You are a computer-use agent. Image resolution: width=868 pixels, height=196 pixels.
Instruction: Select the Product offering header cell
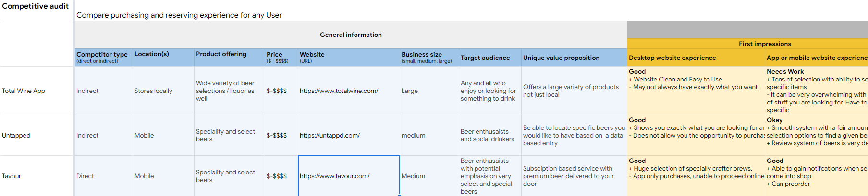[x=221, y=54]
